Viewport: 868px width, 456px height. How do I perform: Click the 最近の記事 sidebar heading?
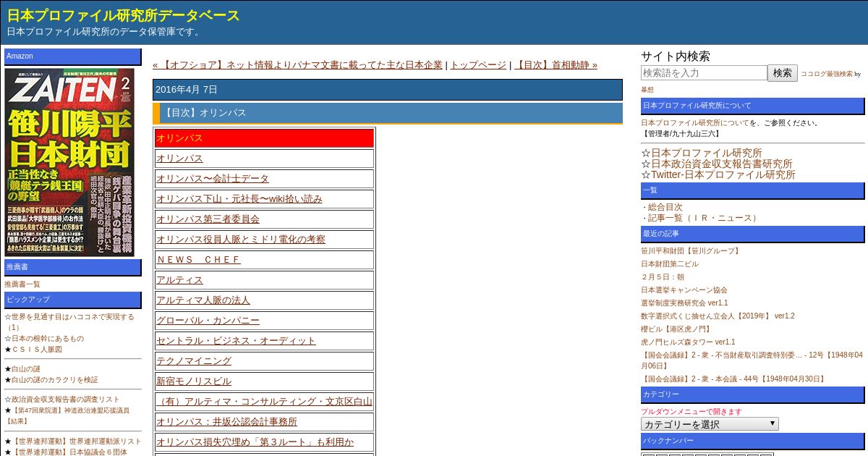[x=752, y=234]
